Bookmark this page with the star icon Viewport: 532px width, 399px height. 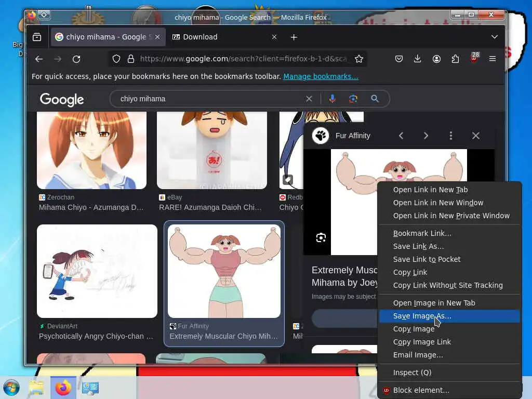click(x=358, y=59)
